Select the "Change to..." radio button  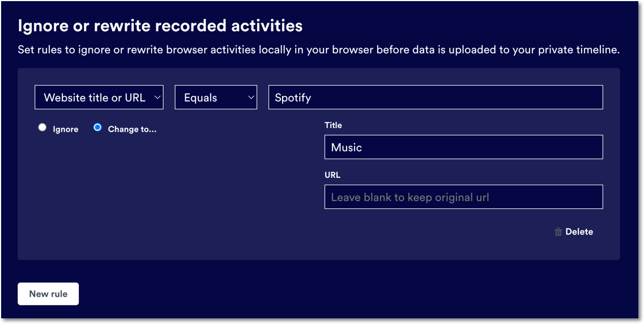97,127
